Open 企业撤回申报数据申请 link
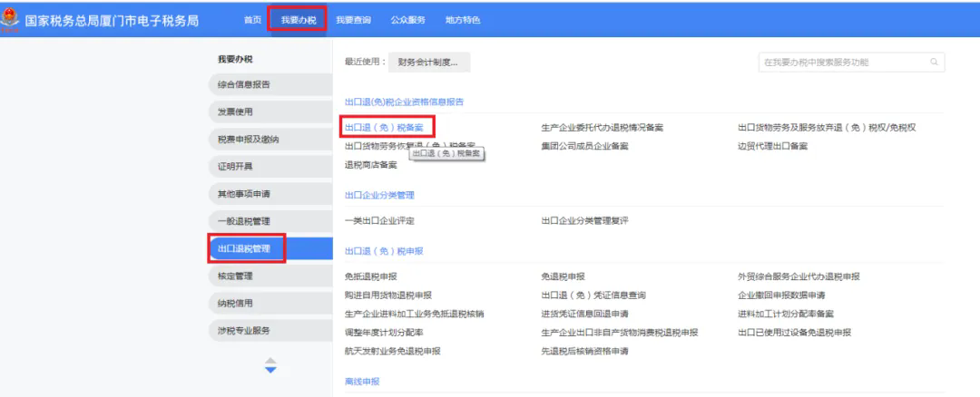This screenshot has width=980, height=397. (781, 295)
